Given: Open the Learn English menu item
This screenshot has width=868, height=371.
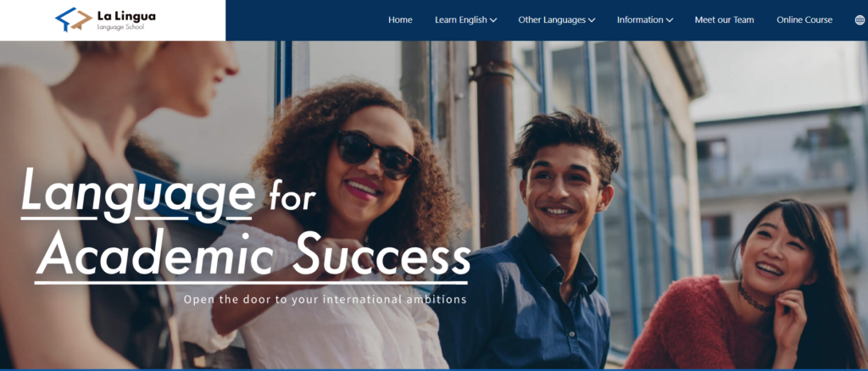Looking at the screenshot, I should [460, 19].
